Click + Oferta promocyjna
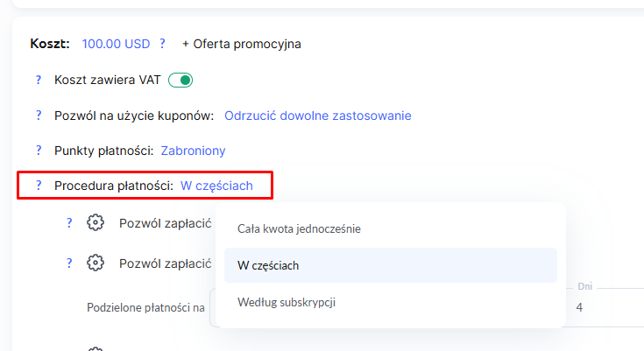 click(242, 44)
